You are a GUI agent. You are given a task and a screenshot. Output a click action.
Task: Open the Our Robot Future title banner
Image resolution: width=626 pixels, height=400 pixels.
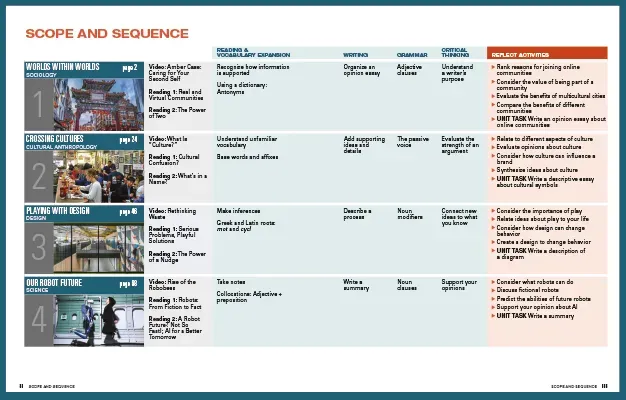[x=58, y=283]
